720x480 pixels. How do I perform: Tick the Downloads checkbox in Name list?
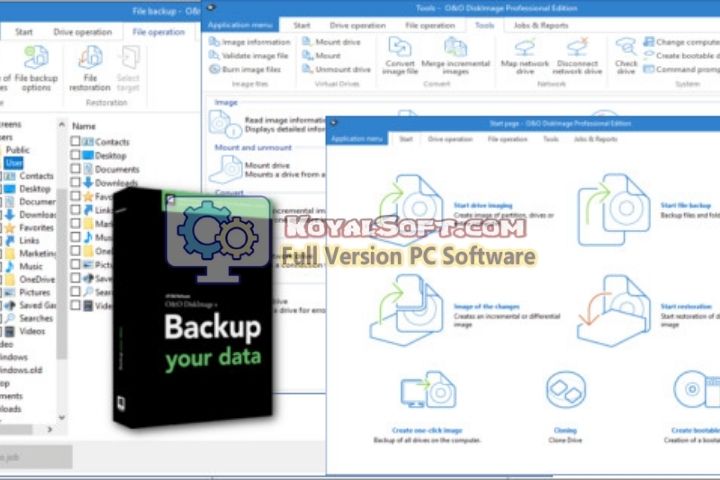(76, 182)
